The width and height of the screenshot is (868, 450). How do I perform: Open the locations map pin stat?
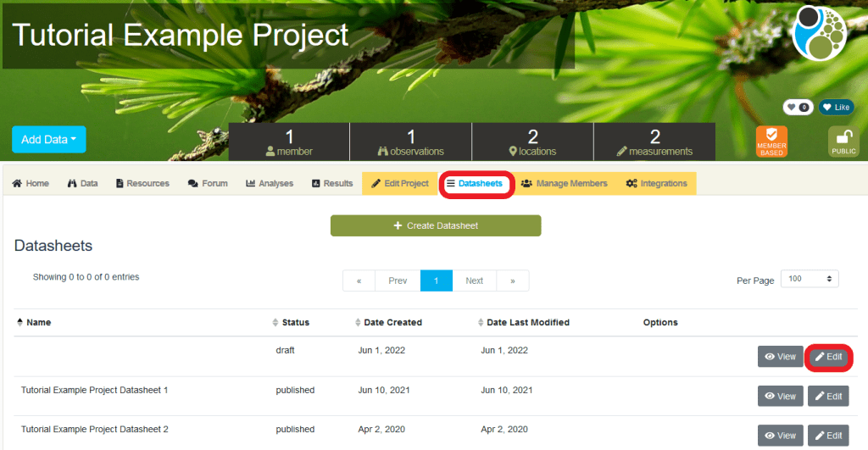pyautogui.click(x=532, y=142)
